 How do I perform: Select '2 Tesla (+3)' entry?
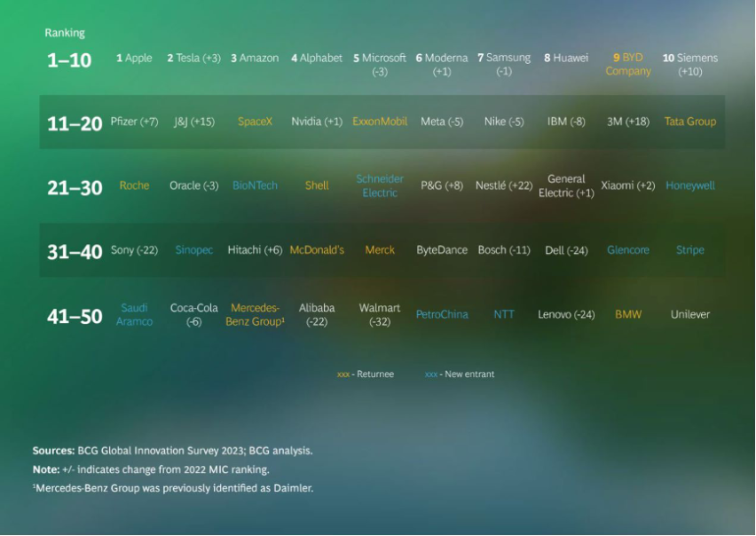pyautogui.click(x=193, y=58)
